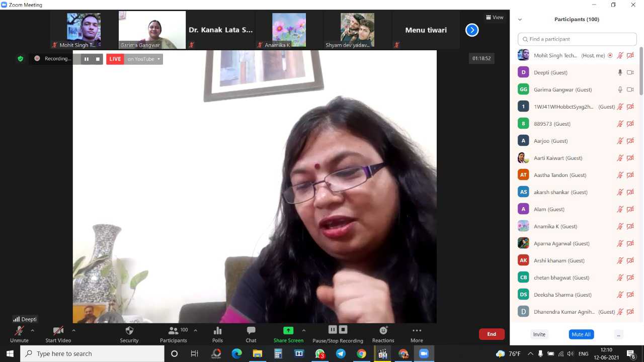The width and height of the screenshot is (644, 362).
Task: Click the red End meeting button
Action: pos(492,334)
